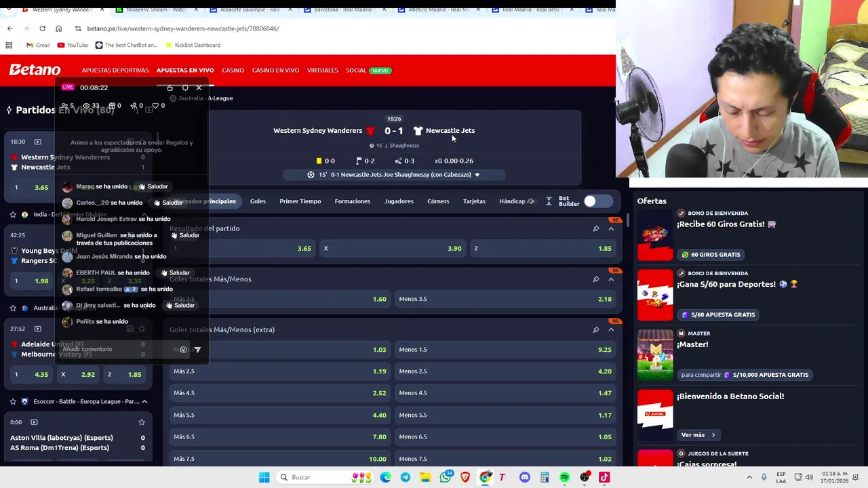The width and height of the screenshot is (868, 488).
Task: Open Microsoft Edge from the taskbar
Action: [385, 477]
